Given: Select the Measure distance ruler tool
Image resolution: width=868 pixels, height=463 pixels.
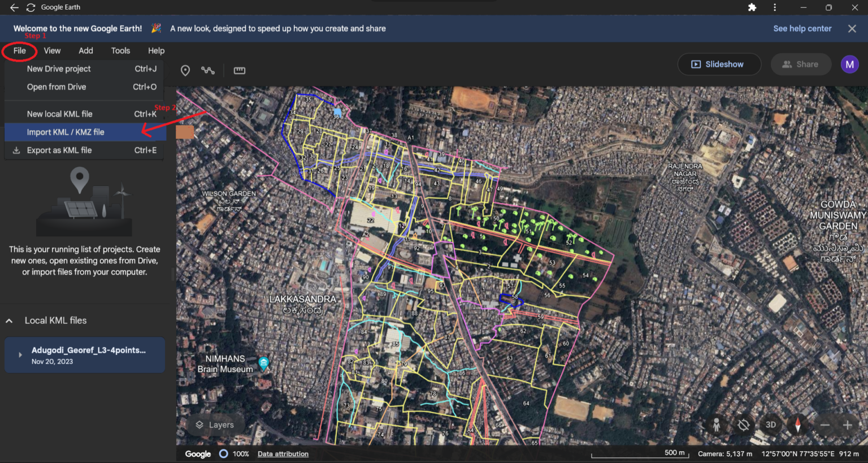Looking at the screenshot, I should [239, 70].
